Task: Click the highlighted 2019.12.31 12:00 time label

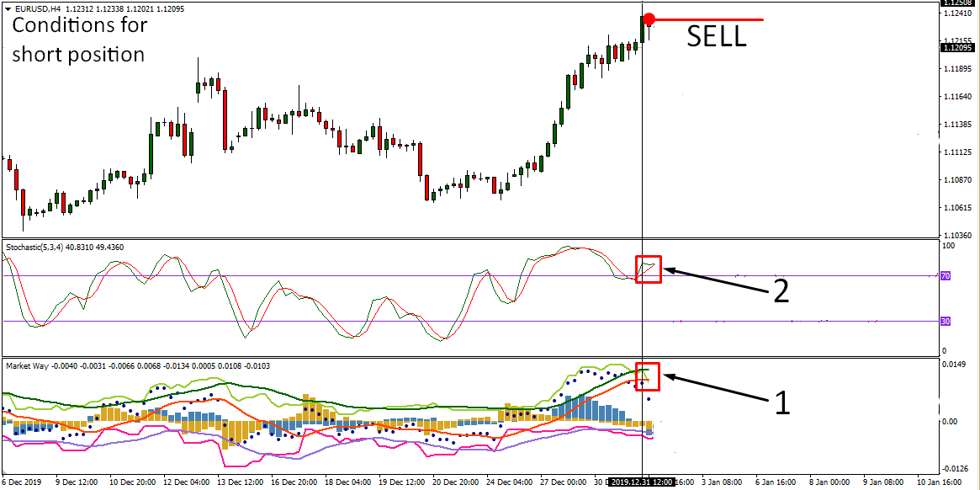Action: click(x=642, y=482)
